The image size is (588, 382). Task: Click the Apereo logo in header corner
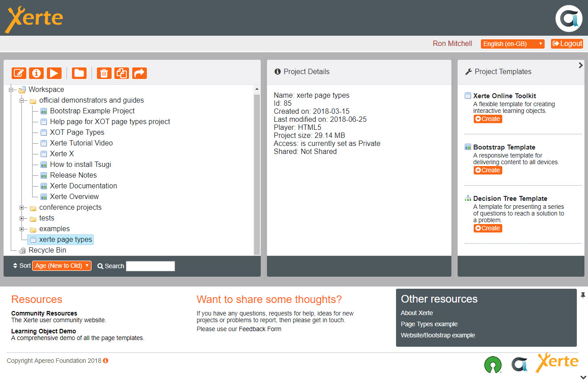tap(569, 18)
